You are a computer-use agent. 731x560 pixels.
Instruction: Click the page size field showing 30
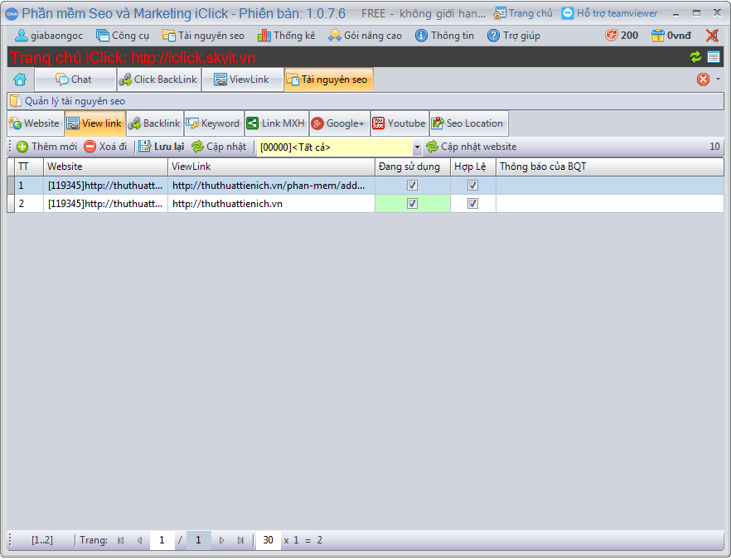point(268,540)
